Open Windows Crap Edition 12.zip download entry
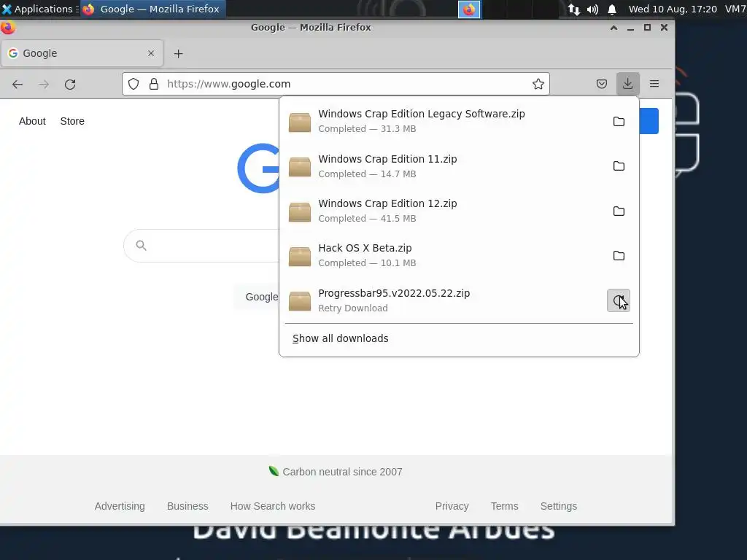 click(x=443, y=211)
